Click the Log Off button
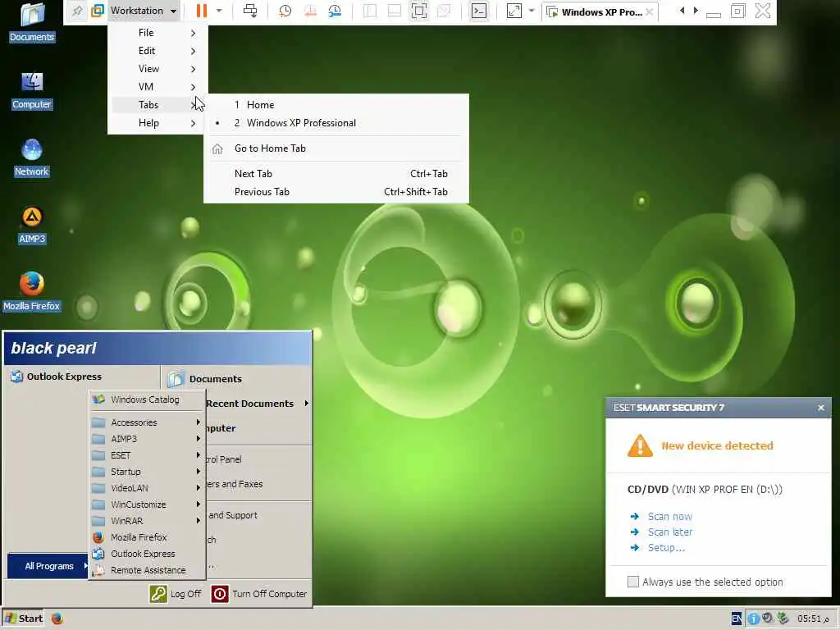The width and height of the screenshot is (840, 630). point(176,594)
